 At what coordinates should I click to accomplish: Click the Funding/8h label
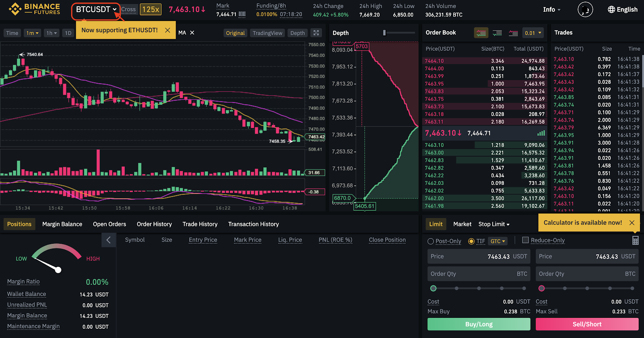[271, 6]
